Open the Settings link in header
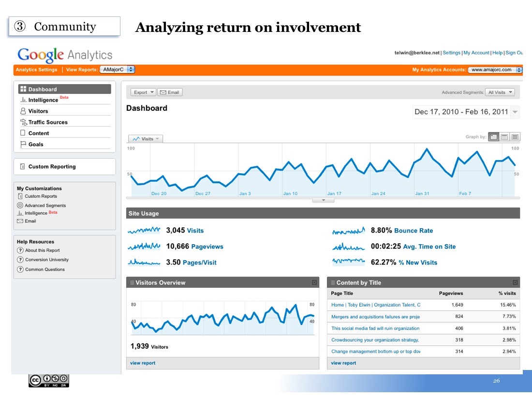Screen dimensions: 532x399 point(451,53)
